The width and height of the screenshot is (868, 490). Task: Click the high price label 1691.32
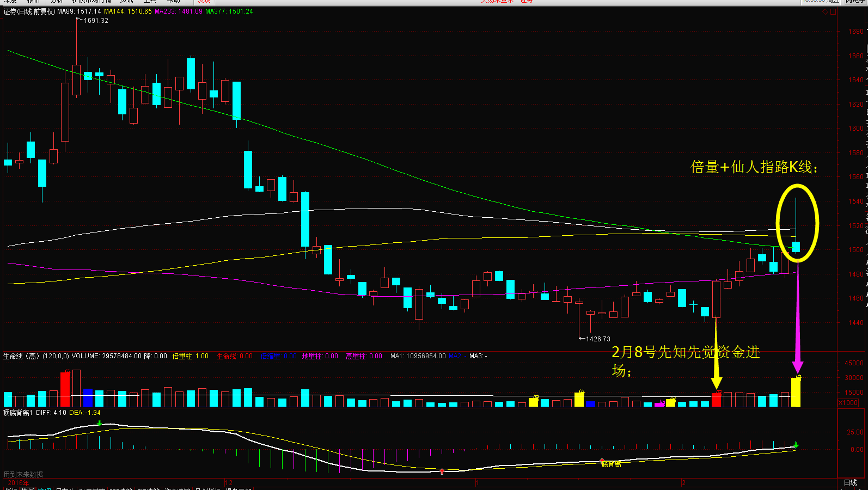pyautogui.click(x=96, y=21)
